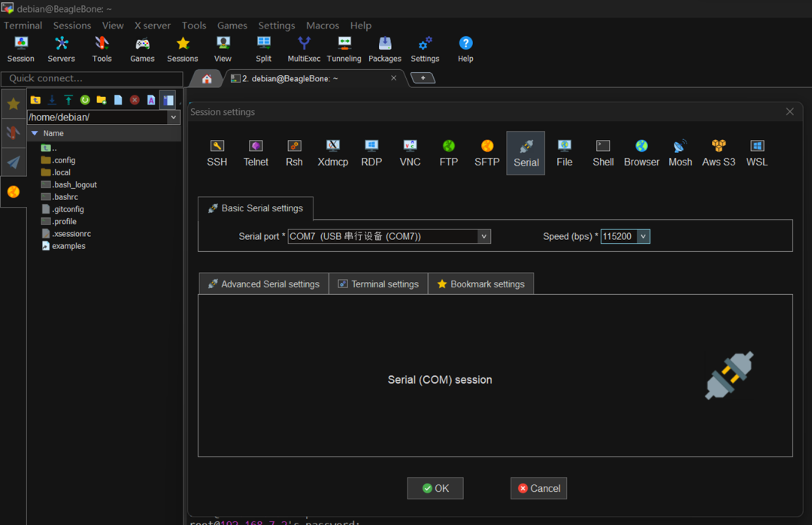Screen dimensions: 812x525
Task: Select the WSL session type
Action: pyautogui.click(x=756, y=153)
